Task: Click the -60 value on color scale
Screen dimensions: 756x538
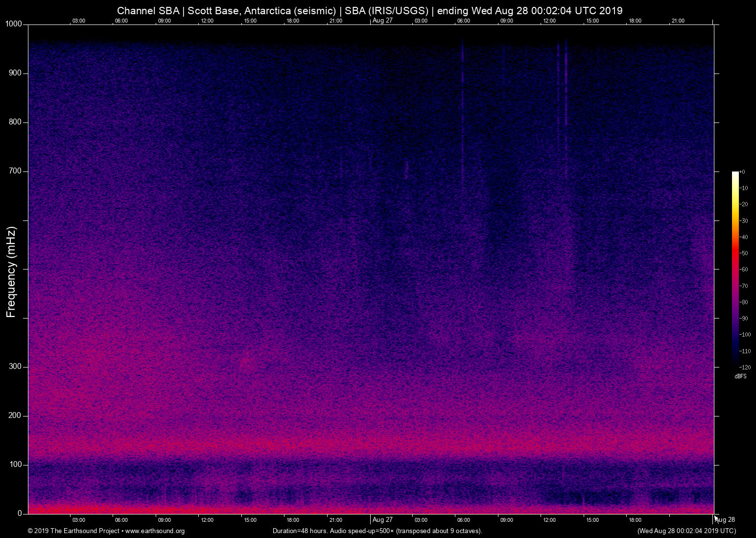Action: tap(744, 269)
